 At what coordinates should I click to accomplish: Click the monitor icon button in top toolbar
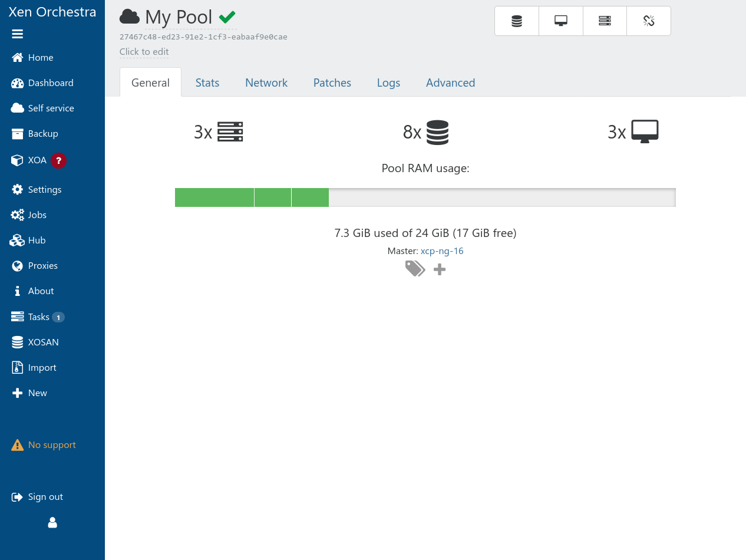tap(561, 21)
